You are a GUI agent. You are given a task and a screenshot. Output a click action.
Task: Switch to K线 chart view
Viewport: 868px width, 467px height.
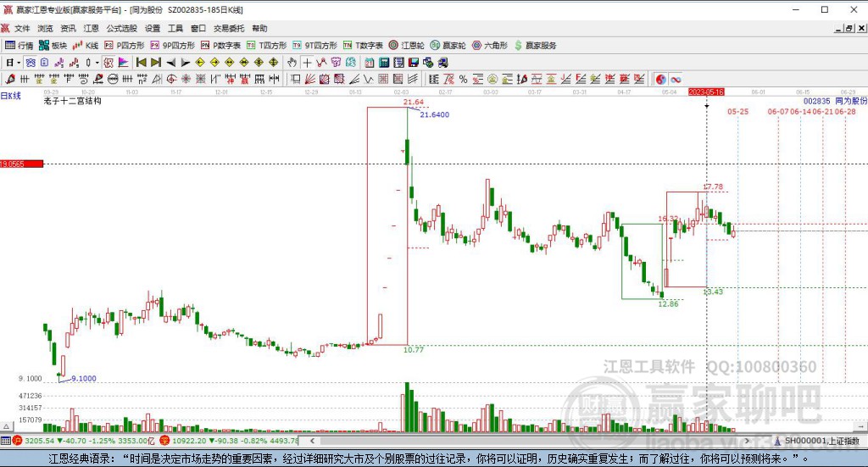(86, 46)
